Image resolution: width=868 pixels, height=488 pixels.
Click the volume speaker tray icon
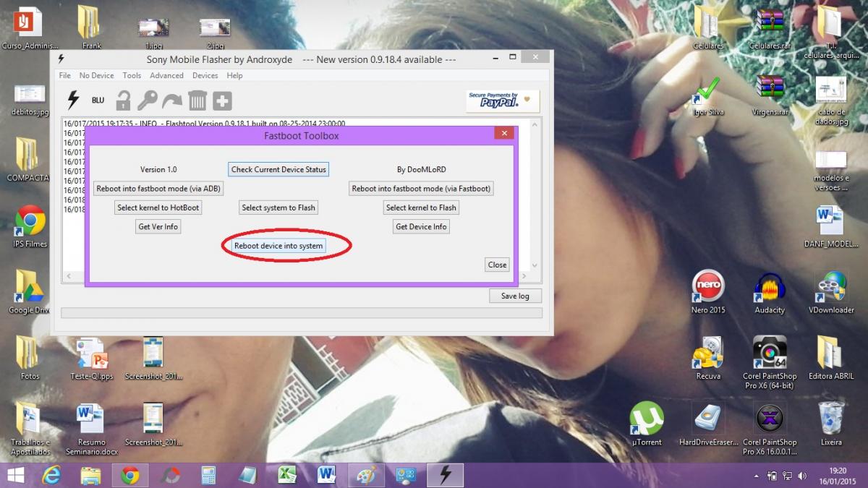click(x=803, y=476)
